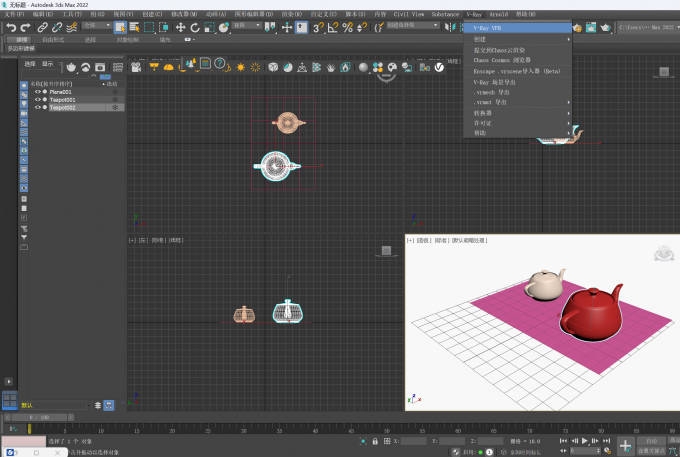Viewport: 680px width, 457px height.
Task: Open the 创建 submenu in V-Ray menu
Action: click(517, 39)
